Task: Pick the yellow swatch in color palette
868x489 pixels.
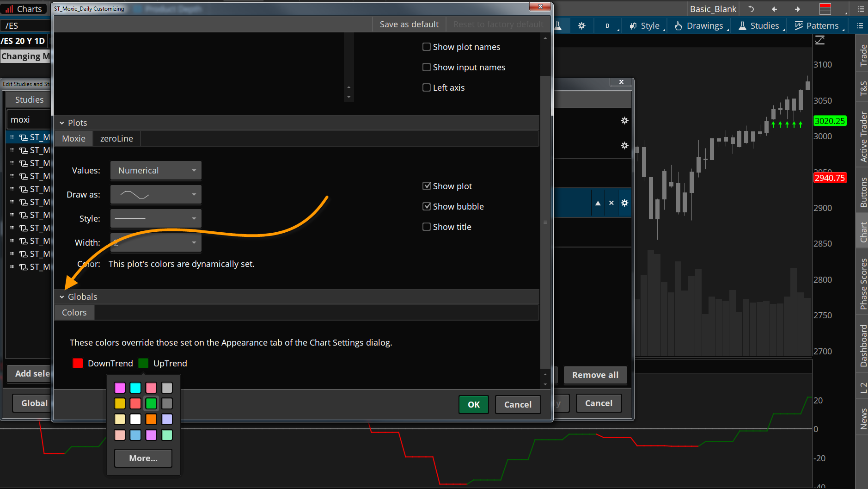Action: tap(120, 403)
